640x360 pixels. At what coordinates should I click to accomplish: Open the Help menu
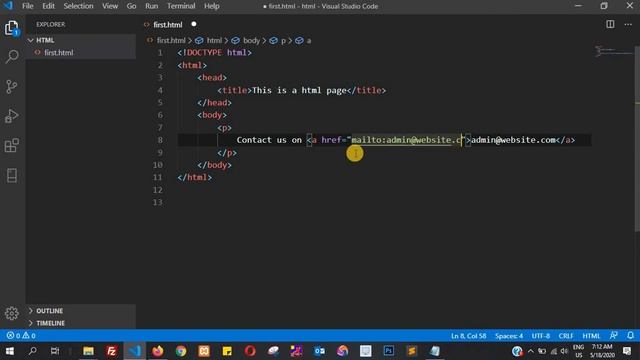(211, 6)
